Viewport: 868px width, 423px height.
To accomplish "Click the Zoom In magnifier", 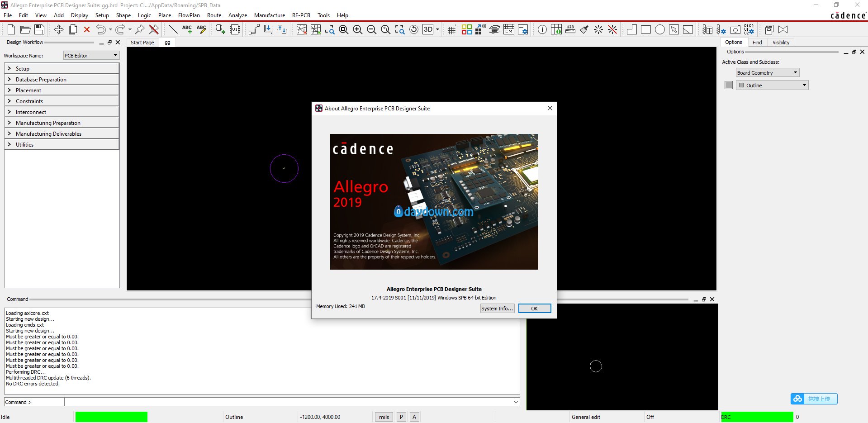I will [x=358, y=29].
